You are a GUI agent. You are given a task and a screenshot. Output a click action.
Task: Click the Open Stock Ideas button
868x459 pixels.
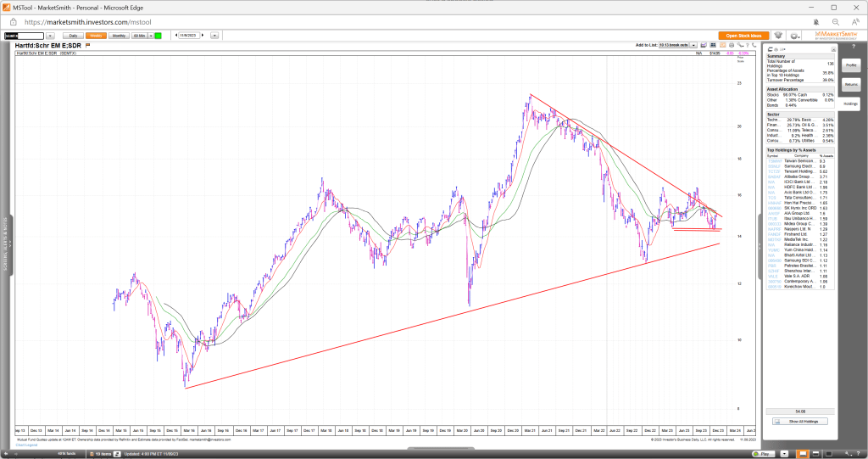pyautogui.click(x=743, y=36)
